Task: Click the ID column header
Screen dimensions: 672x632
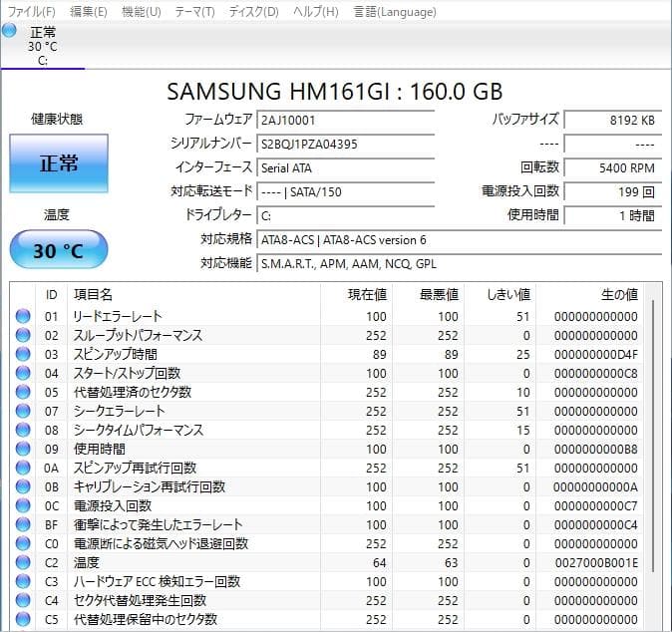Action: [51, 295]
